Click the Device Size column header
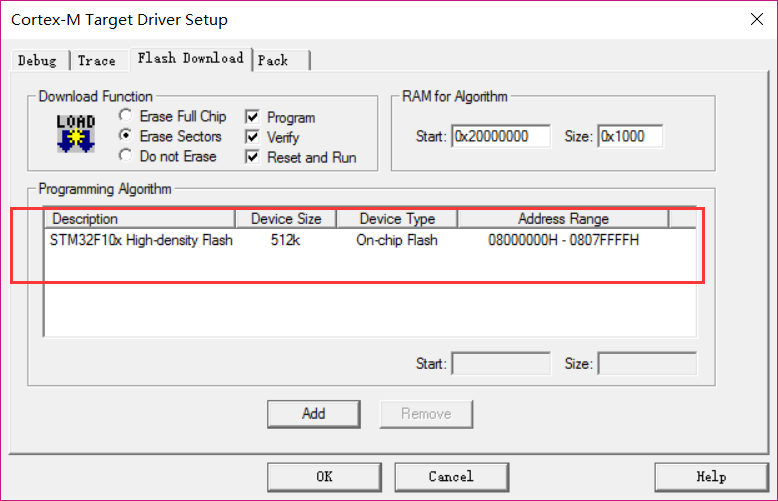Viewport: 778px width, 501px height. pos(286,219)
